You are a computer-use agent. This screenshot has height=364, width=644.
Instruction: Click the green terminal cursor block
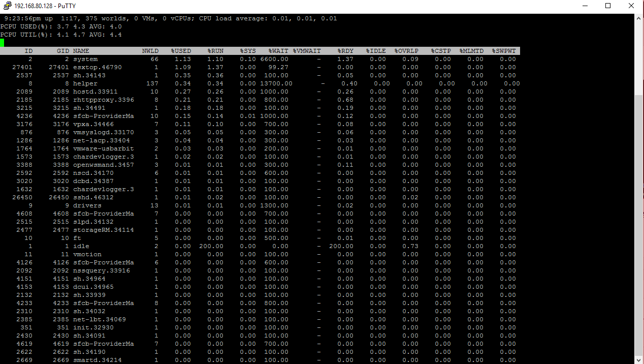click(2, 43)
